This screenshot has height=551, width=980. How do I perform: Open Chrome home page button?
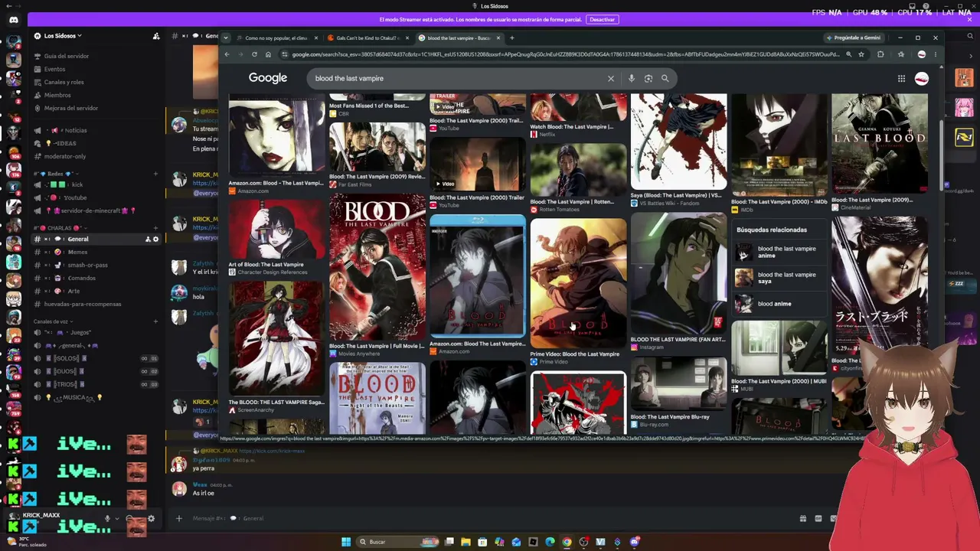point(268,54)
